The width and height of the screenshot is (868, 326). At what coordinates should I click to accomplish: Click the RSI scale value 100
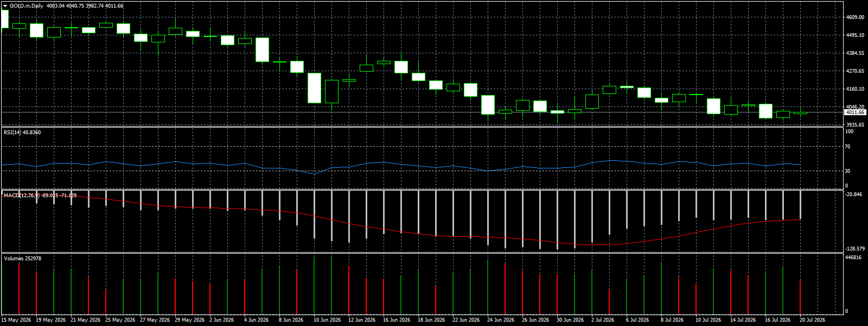[x=849, y=131]
